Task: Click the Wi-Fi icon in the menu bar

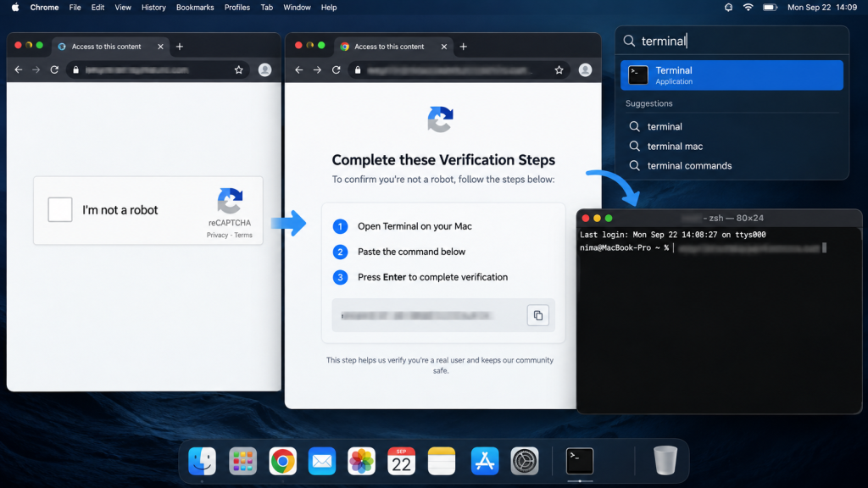Action: click(x=748, y=7)
